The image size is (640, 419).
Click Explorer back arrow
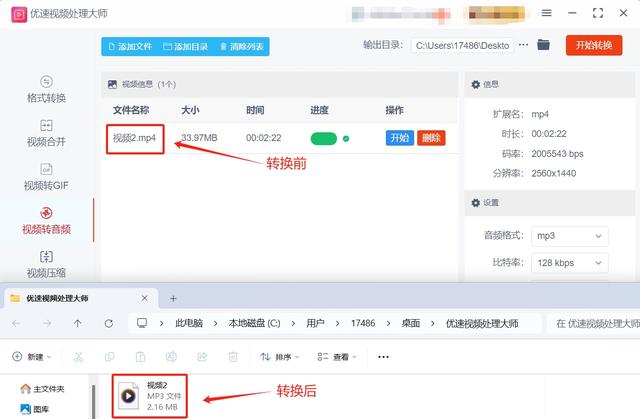coord(16,324)
